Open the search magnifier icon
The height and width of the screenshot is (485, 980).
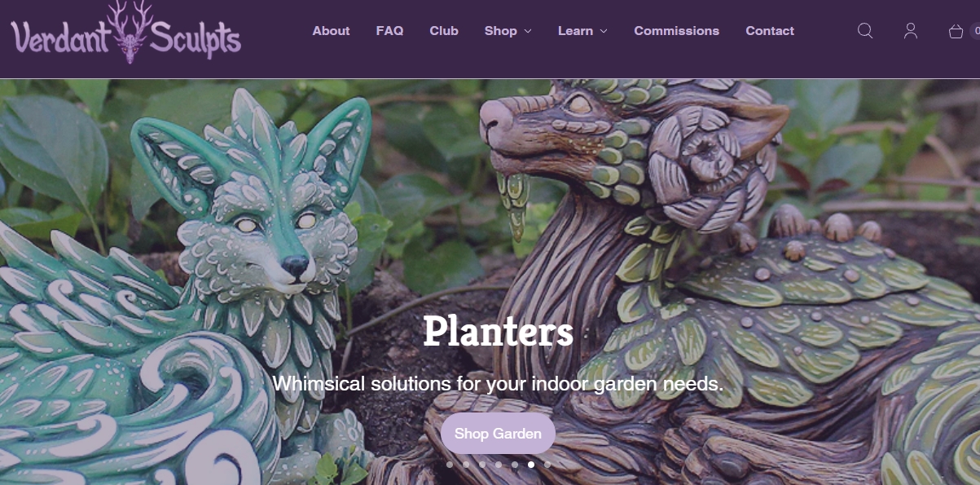coord(865,31)
